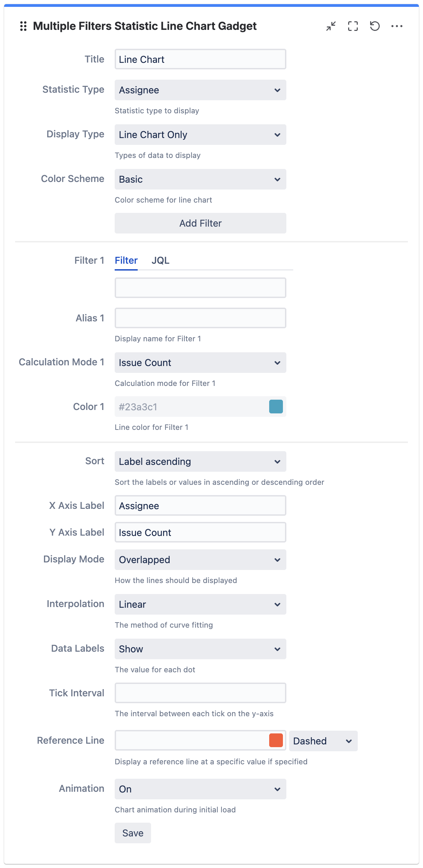Click the Add Filter button
423x868 pixels.
201,223
